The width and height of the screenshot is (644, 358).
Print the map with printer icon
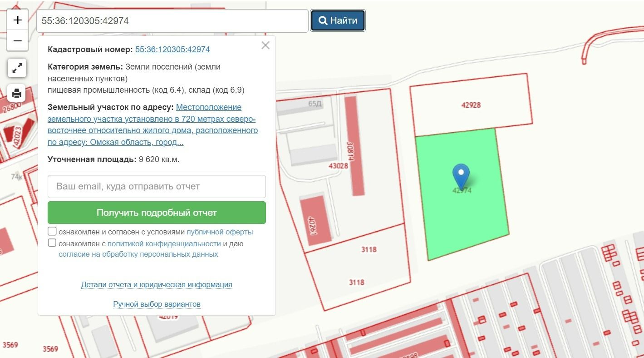tap(17, 93)
